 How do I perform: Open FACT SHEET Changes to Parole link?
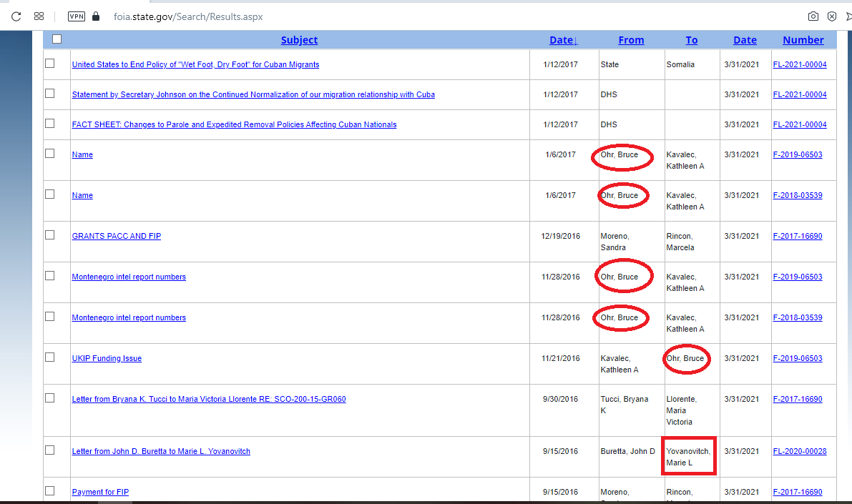pyautogui.click(x=234, y=124)
